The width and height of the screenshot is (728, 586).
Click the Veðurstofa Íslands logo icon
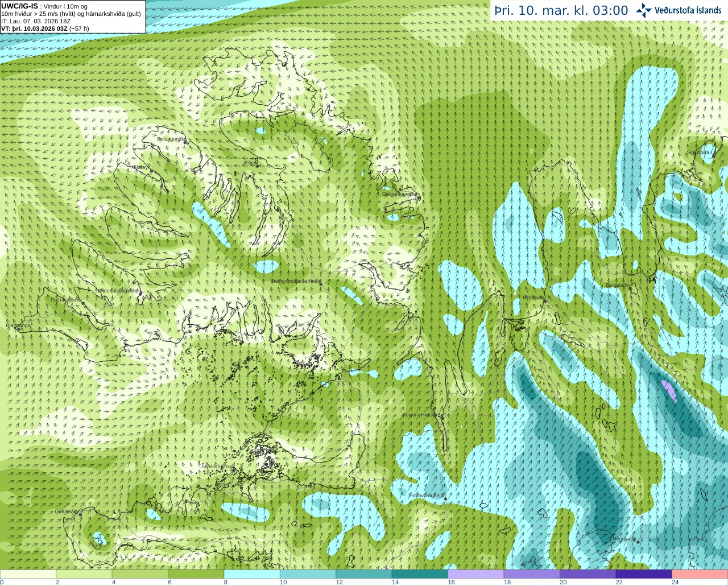coord(644,10)
